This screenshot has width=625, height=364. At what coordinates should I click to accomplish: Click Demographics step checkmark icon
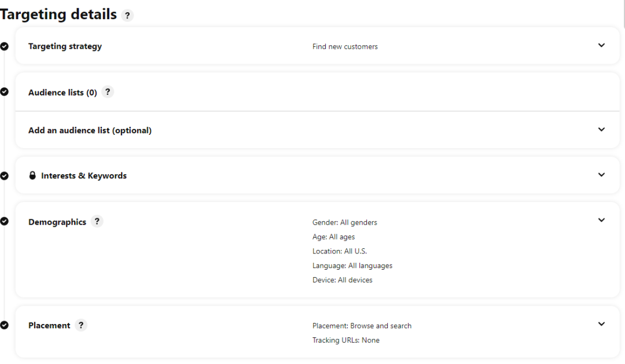[x=5, y=221]
